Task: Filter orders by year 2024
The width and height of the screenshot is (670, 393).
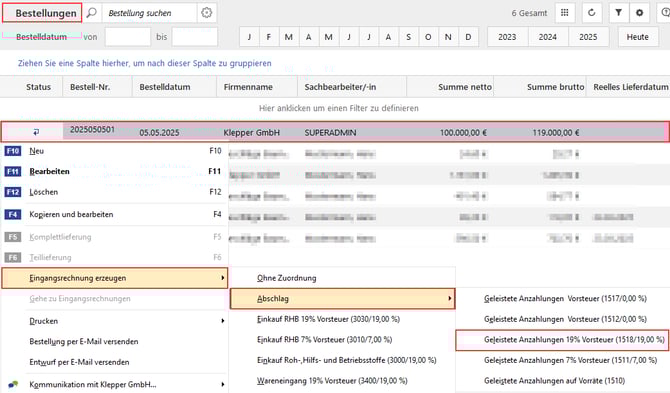Action: pos(548,37)
